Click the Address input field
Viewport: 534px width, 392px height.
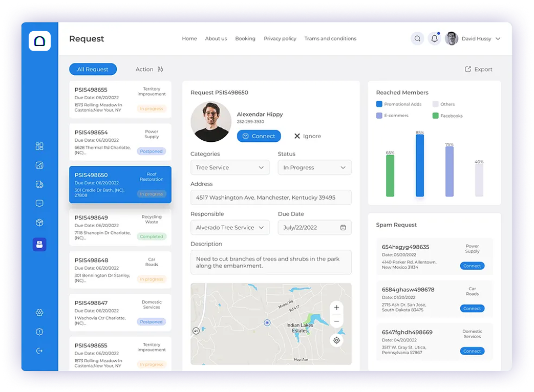pos(271,198)
